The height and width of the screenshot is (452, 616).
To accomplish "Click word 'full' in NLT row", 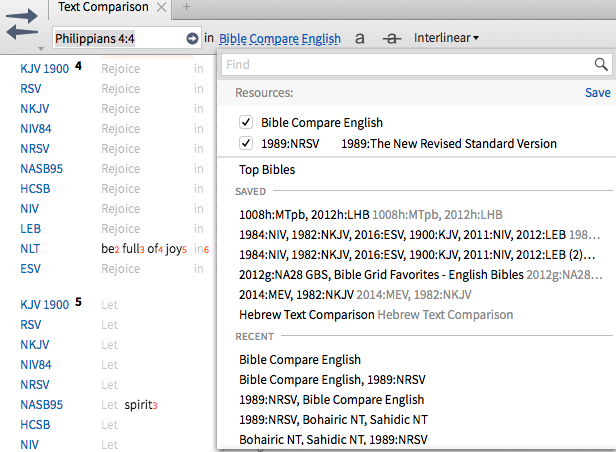I will (x=131, y=249).
